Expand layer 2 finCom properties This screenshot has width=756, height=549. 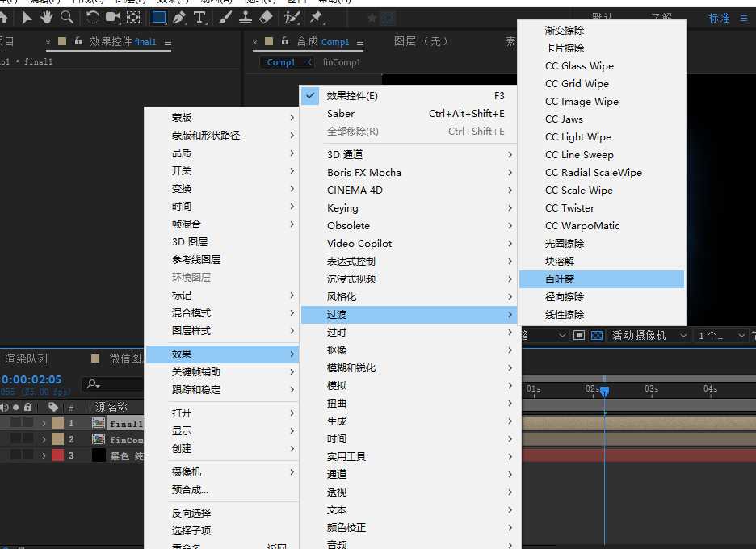[x=44, y=439]
